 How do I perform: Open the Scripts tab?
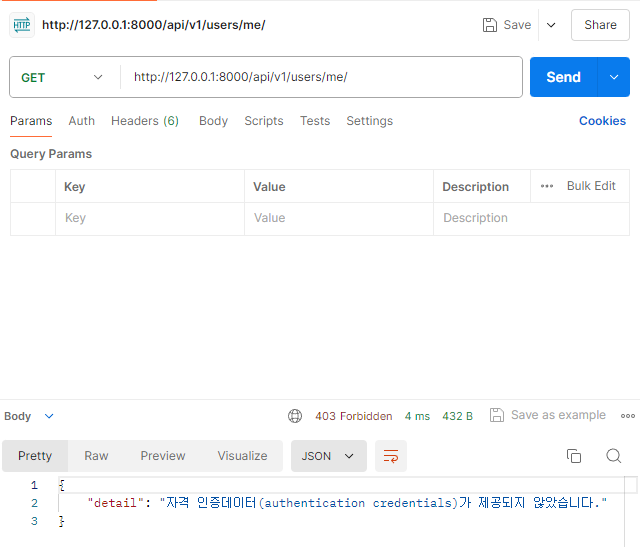point(264,121)
